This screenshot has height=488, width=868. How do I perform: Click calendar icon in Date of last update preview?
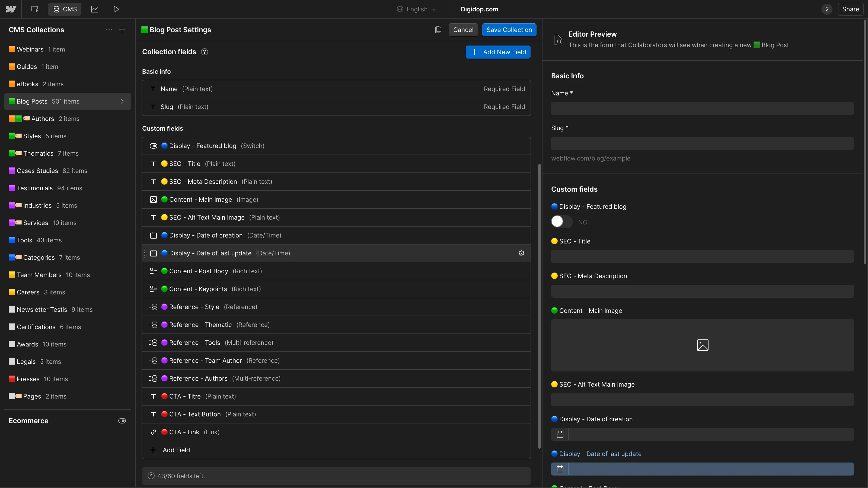click(560, 469)
